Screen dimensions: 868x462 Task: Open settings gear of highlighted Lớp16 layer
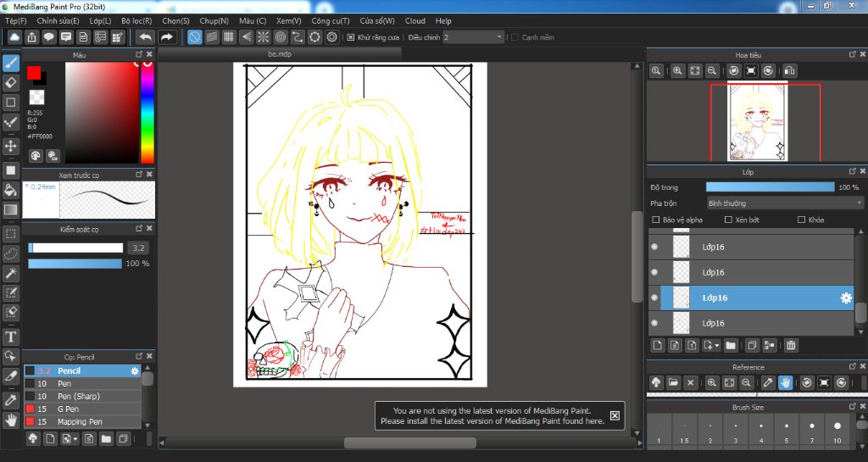[846, 298]
